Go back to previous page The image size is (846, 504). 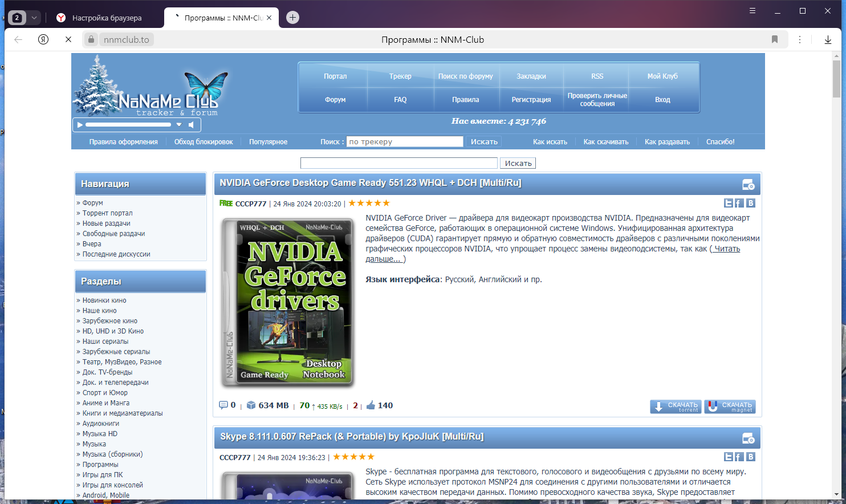pyautogui.click(x=18, y=39)
